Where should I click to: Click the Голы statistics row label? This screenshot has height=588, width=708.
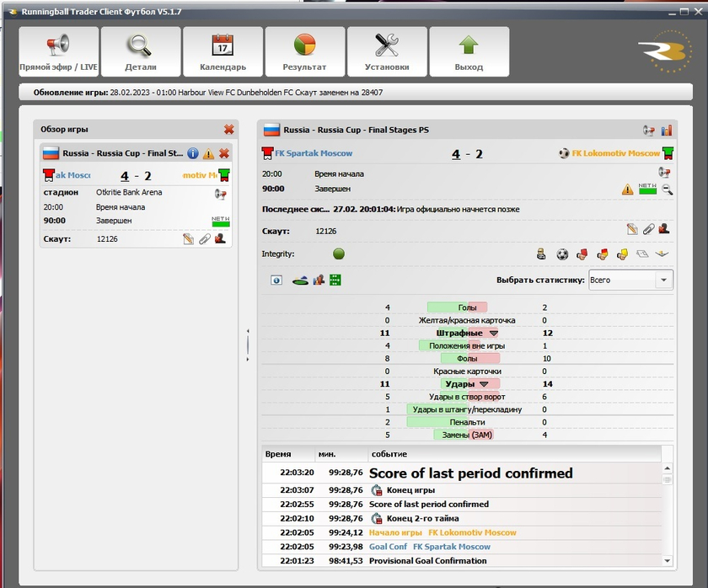[467, 307]
